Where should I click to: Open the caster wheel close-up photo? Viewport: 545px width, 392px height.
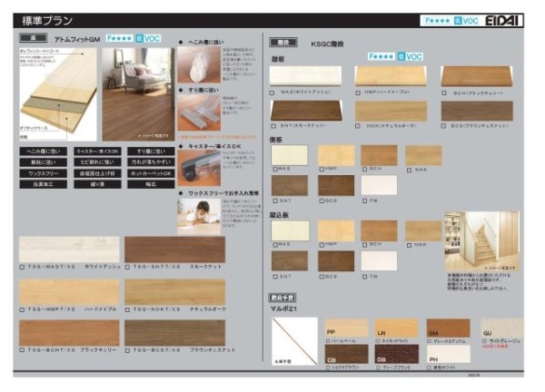(199, 168)
